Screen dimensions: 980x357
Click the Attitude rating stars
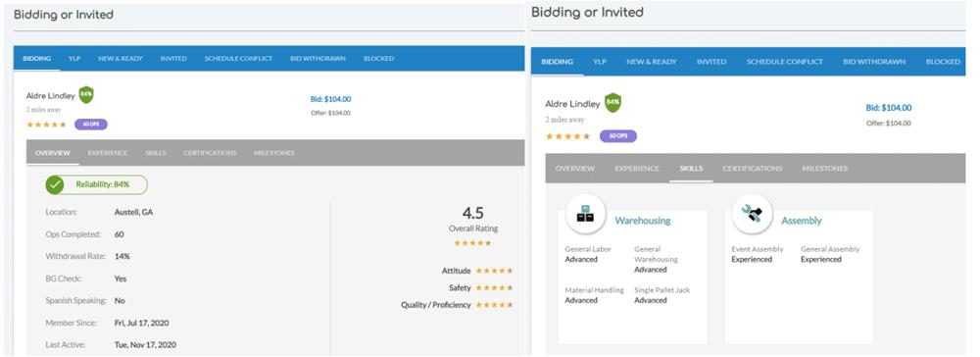pyautogui.click(x=494, y=271)
